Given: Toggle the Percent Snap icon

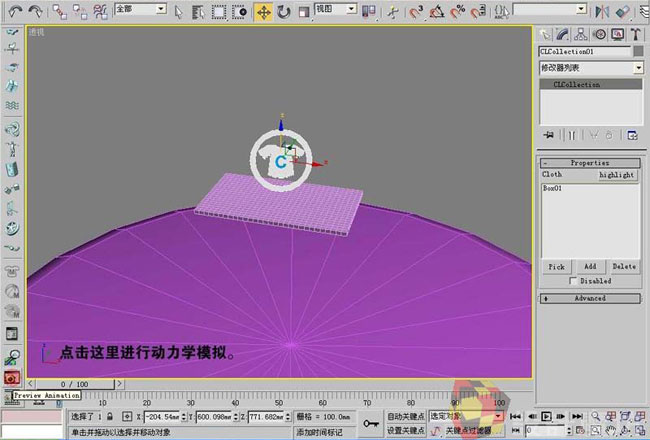Looking at the screenshot, I should coord(458,12).
